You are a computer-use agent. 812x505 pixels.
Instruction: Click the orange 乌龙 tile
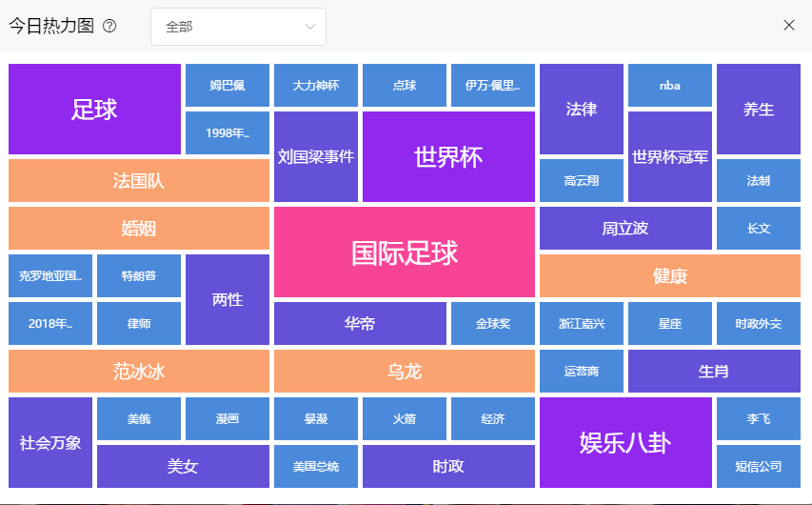[x=405, y=372]
